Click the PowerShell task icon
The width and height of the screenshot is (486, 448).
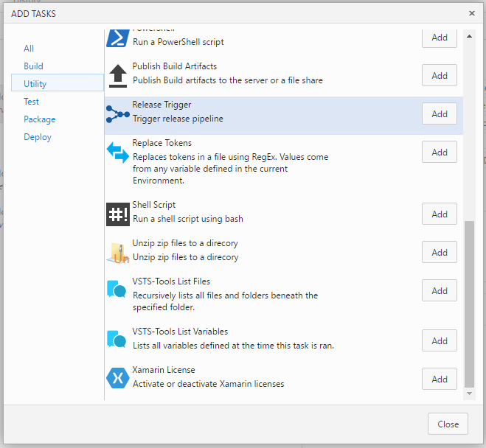coord(118,38)
